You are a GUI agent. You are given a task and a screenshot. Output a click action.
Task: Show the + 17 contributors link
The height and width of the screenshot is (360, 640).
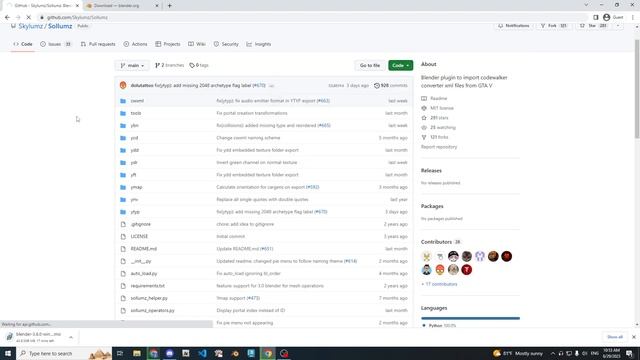click(439, 284)
